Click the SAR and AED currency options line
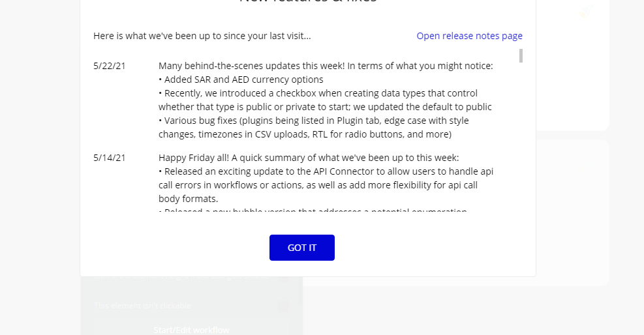Screen dimensions: 644x335 tap(241, 80)
